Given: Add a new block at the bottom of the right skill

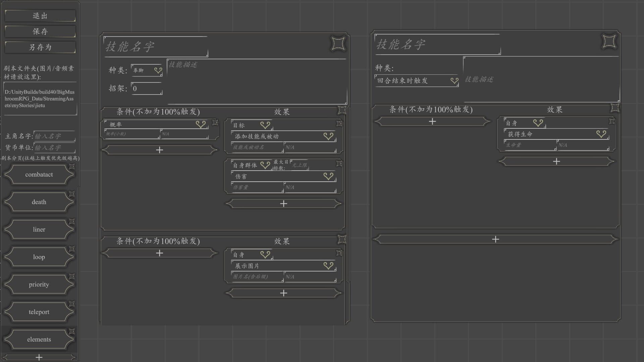Looking at the screenshot, I should pos(495,239).
